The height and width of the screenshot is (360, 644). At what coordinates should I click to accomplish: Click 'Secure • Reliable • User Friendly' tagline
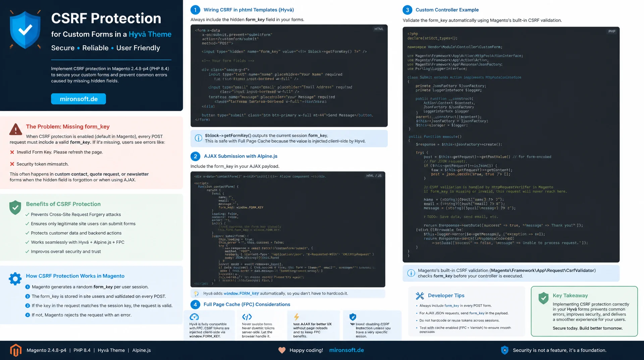(106, 48)
